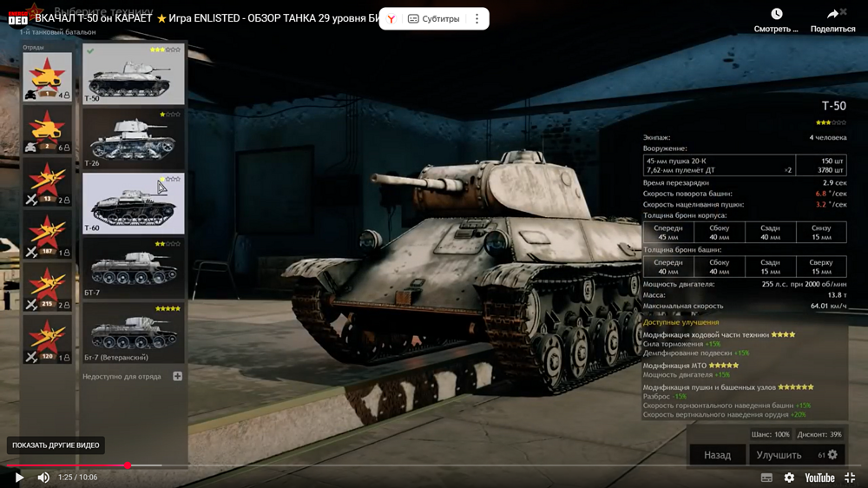Choose the first tank squad with 4 members

(x=47, y=77)
